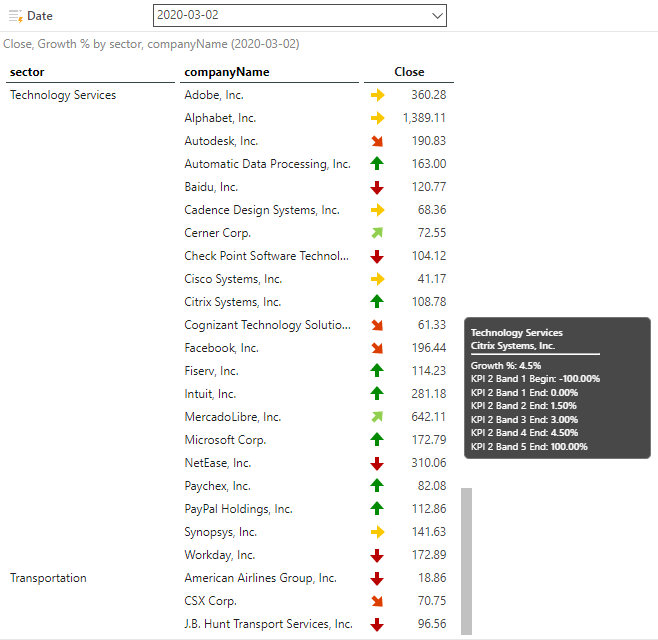
Task: Click the red down arrow for Check Point Software
Action: [x=377, y=256]
